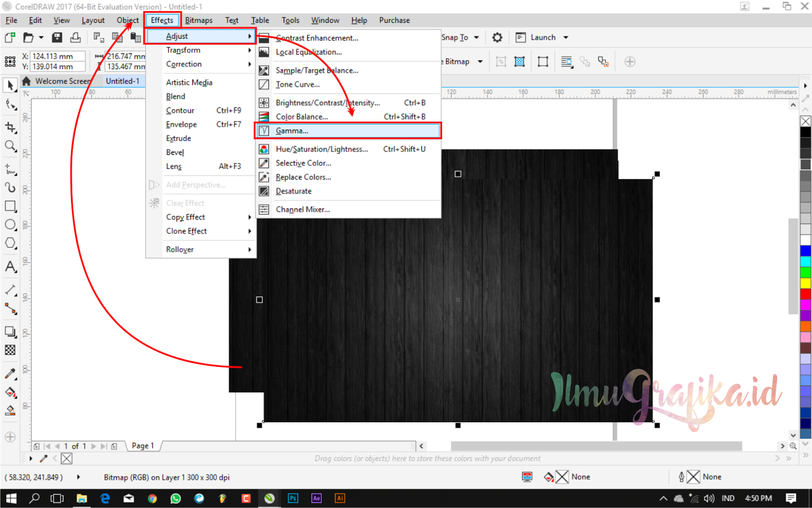The width and height of the screenshot is (812, 508).
Task: Select the Text tool
Action: click(10, 267)
